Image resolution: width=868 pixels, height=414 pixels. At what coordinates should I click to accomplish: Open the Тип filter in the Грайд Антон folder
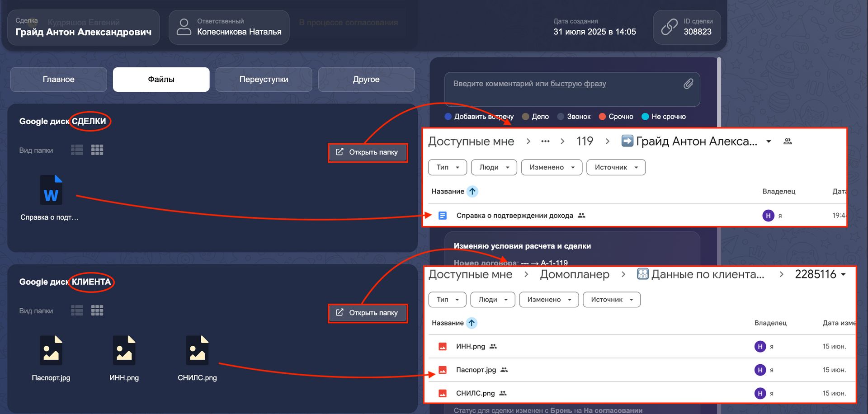(448, 167)
